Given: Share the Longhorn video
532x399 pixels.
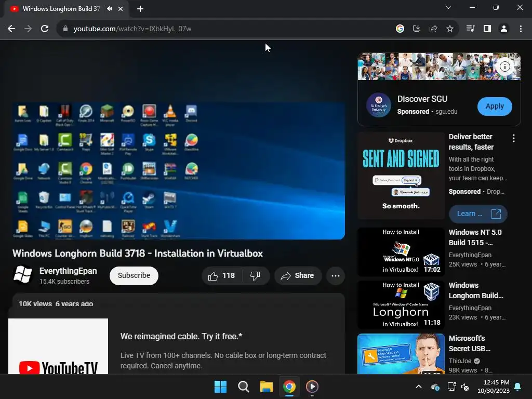Looking at the screenshot, I should pyautogui.click(x=298, y=276).
